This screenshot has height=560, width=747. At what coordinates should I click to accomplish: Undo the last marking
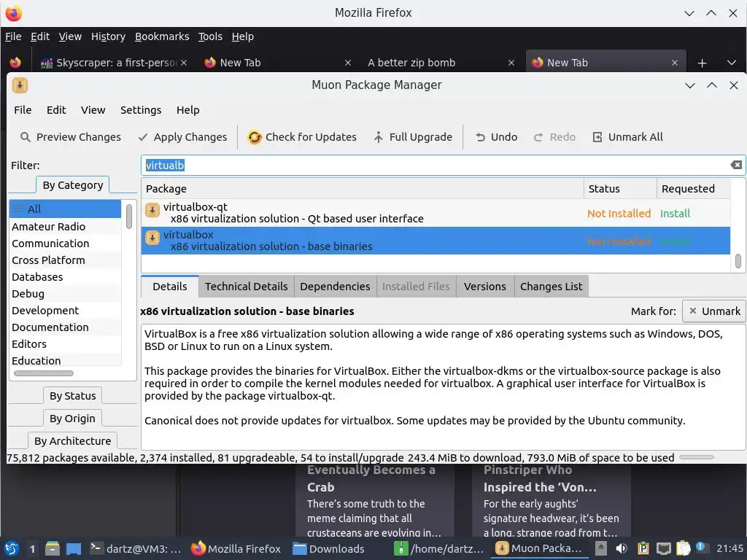[496, 137]
